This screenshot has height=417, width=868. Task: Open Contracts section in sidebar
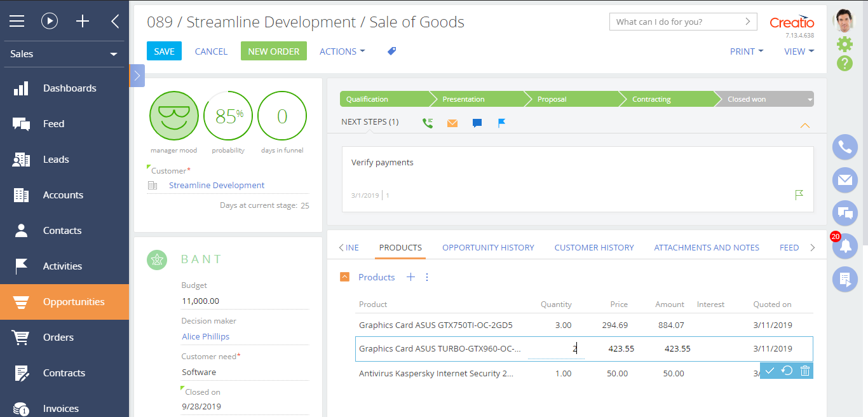pyautogui.click(x=64, y=373)
